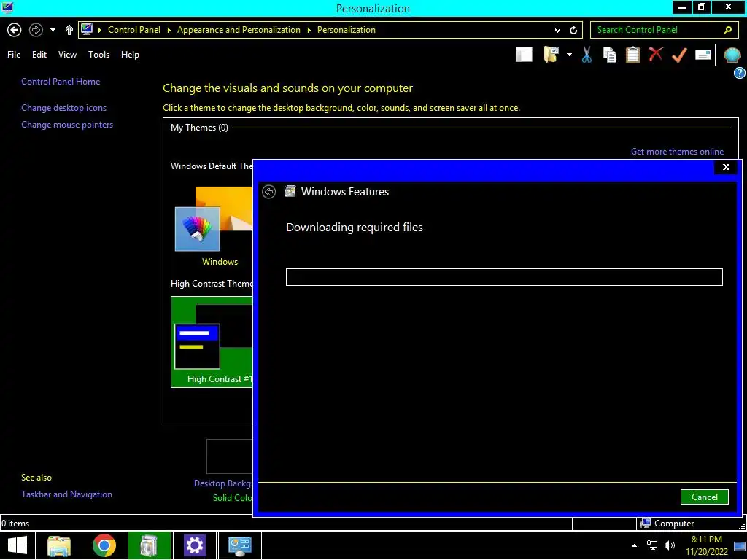The width and height of the screenshot is (747, 560).
Task: Expand the breadcrumb arrow after Control Panel
Action: click(169, 30)
